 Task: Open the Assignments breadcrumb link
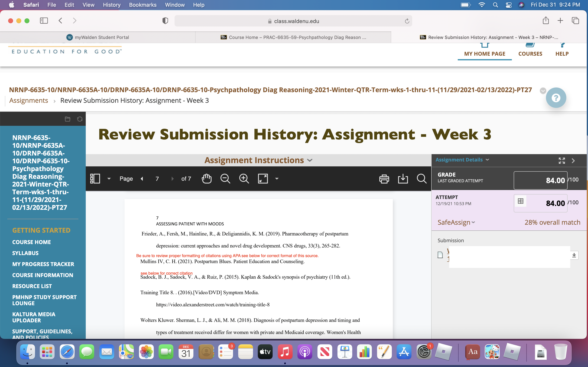29,100
